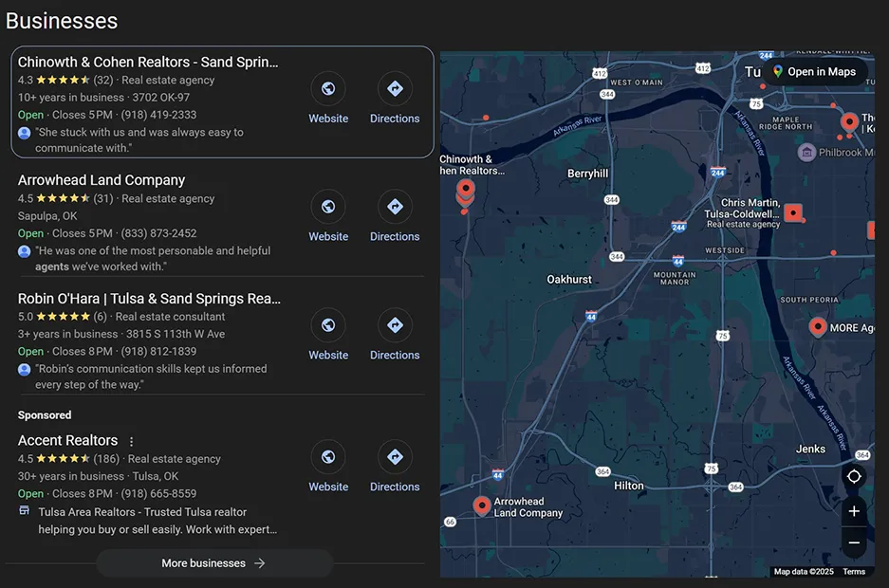889x588 pixels.
Task: Open map Terms link
Action: (853, 572)
